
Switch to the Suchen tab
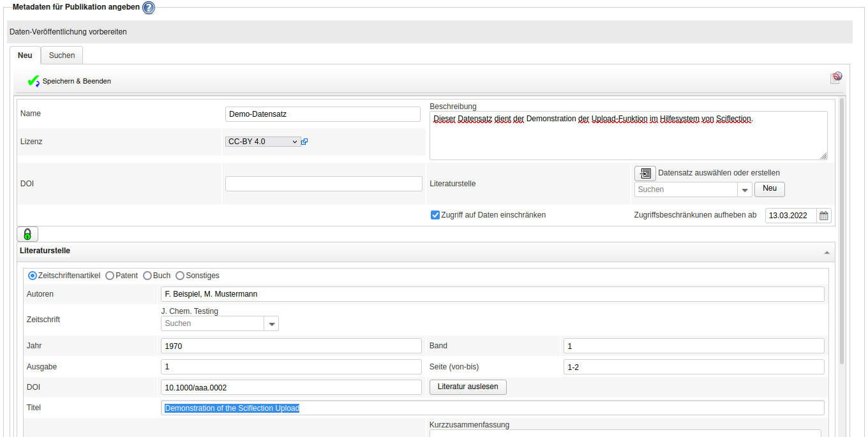[62, 56]
